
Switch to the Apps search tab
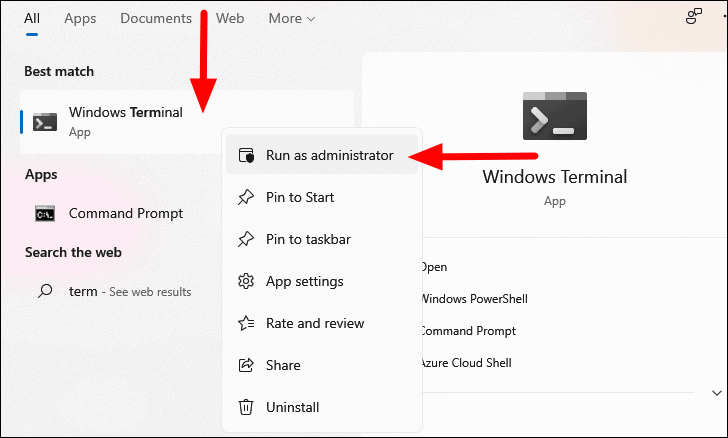80,19
